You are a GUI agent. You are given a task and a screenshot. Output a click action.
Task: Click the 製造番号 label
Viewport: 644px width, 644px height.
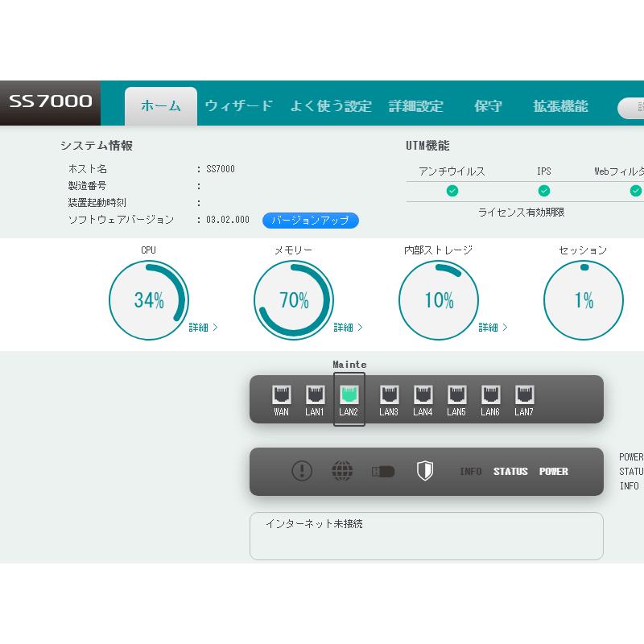(x=87, y=186)
